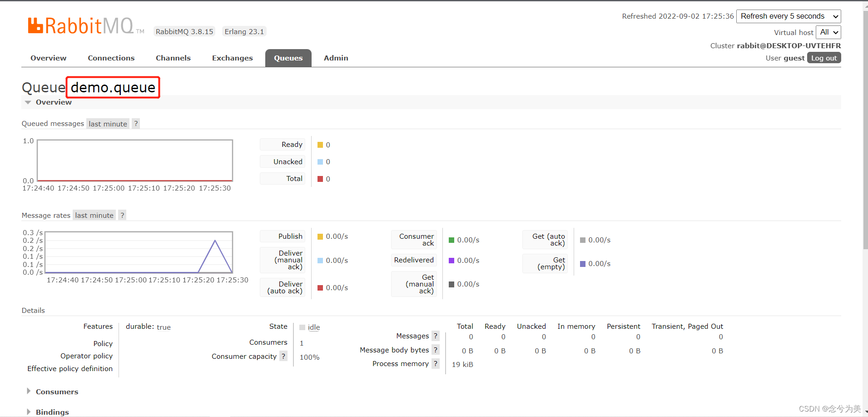The image size is (868, 417).
Task: Go to the Exchanges tab
Action: click(233, 58)
